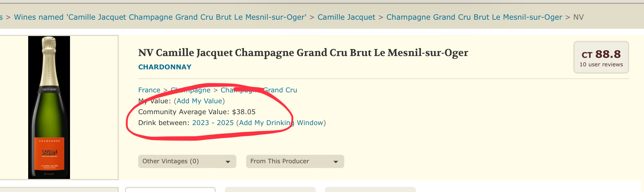
Task: Open the Wines named 'Camille Jacquet Champagne...' breadcrumb
Action: pos(160,17)
